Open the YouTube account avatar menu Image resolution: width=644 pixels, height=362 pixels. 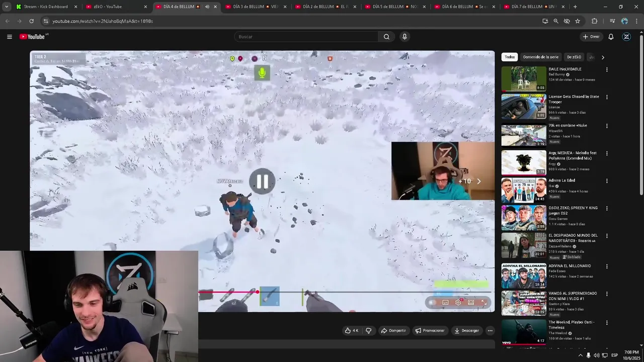click(626, 37)
